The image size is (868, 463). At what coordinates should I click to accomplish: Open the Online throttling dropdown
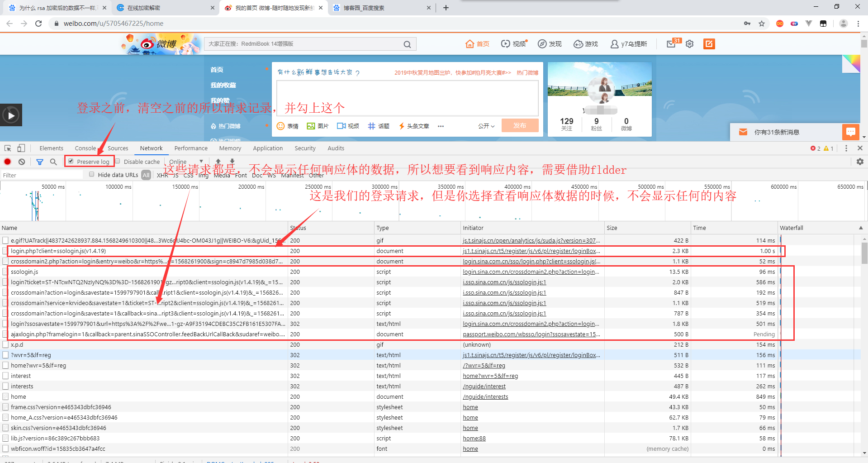(x=186, y=162)
